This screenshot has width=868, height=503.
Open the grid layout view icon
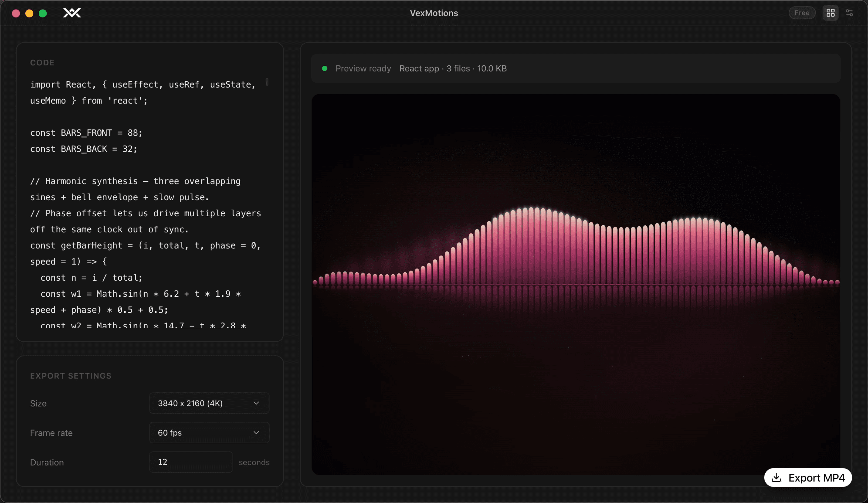click(831, 13)
